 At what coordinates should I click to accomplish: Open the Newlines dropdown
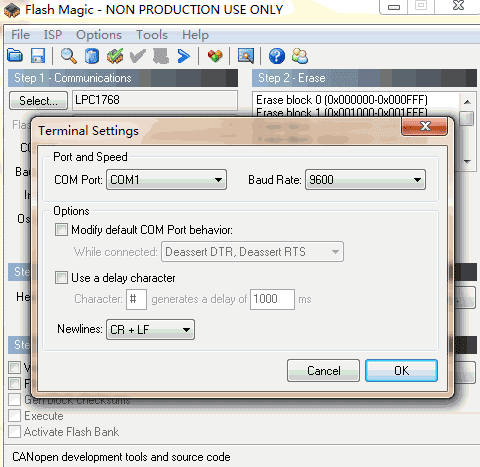[x=150, y=330]
